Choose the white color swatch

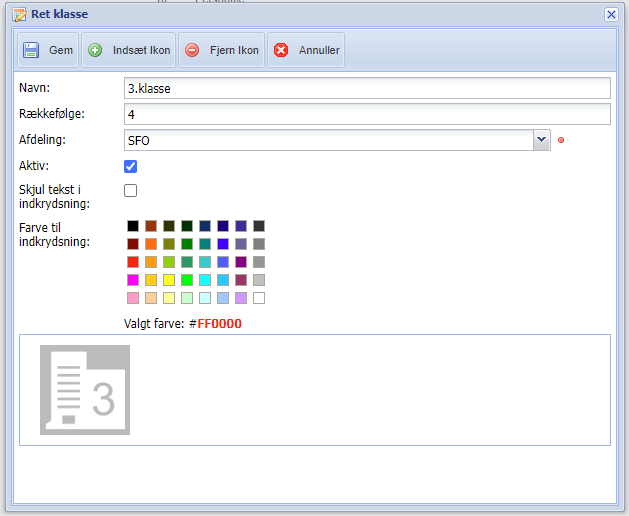259,298
